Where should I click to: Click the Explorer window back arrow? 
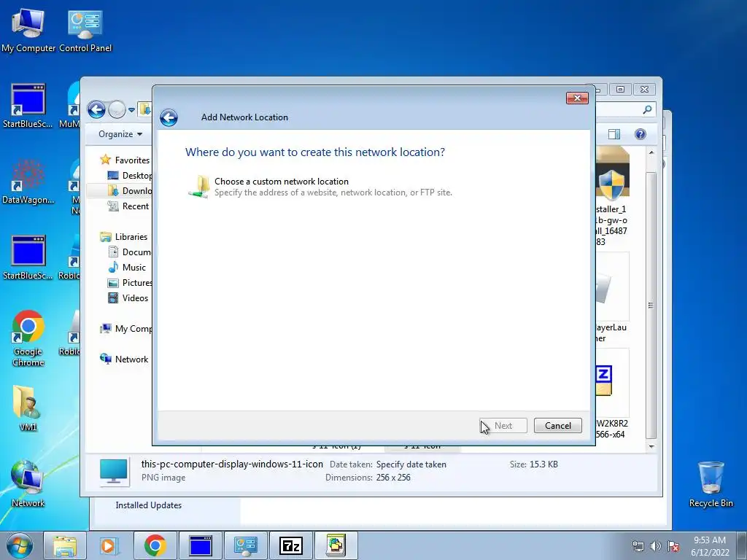pos(97,109)
